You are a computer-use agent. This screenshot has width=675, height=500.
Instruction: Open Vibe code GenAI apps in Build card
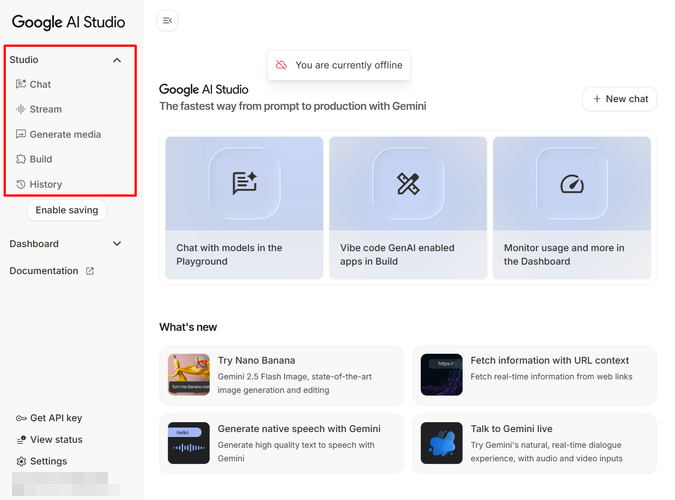point(408,207)
